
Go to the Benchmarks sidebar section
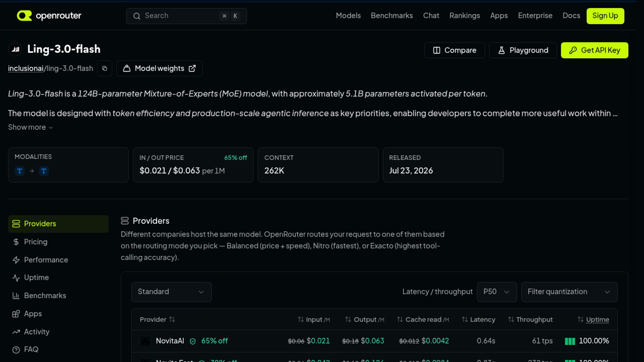tap(58, 296)
